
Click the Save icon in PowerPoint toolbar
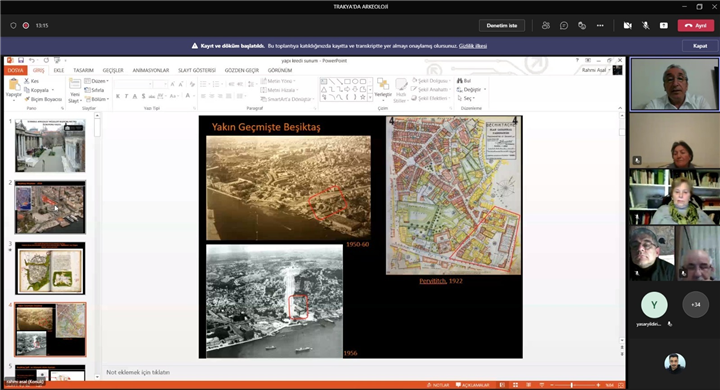click(21, 61)
